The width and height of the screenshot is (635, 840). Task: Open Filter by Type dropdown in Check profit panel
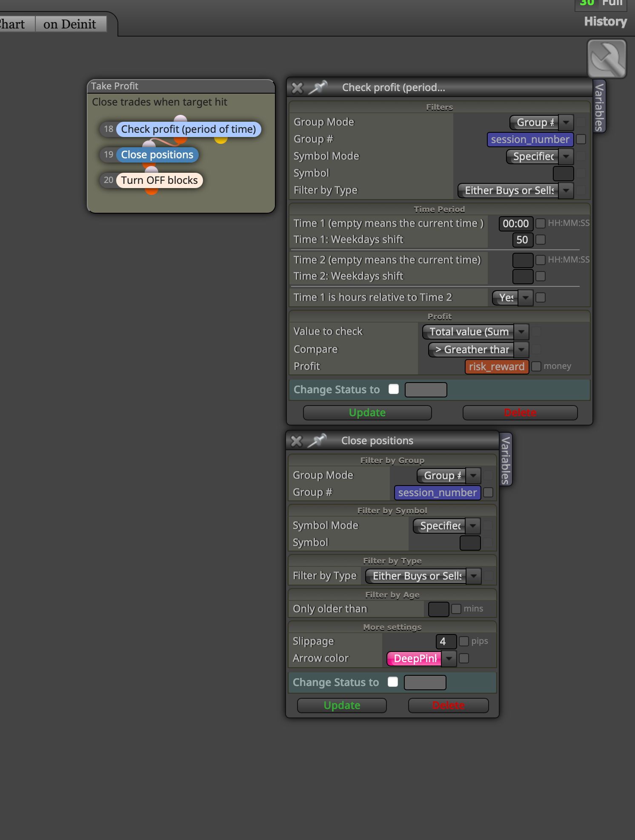515,191
